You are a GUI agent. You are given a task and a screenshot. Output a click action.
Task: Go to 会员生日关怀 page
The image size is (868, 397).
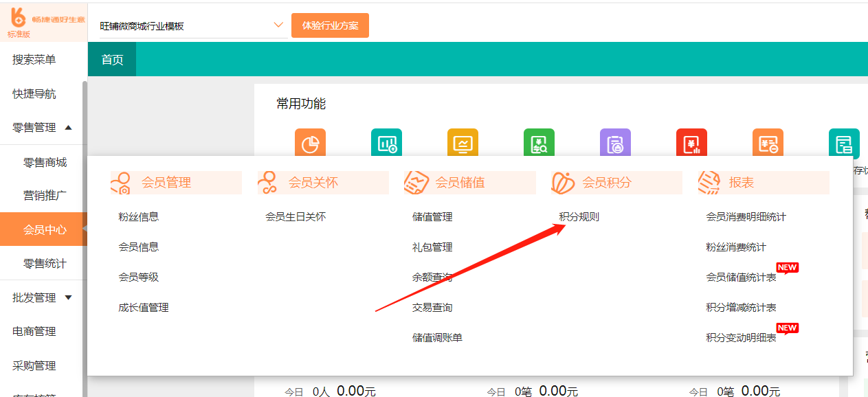[x=296, y=217]
